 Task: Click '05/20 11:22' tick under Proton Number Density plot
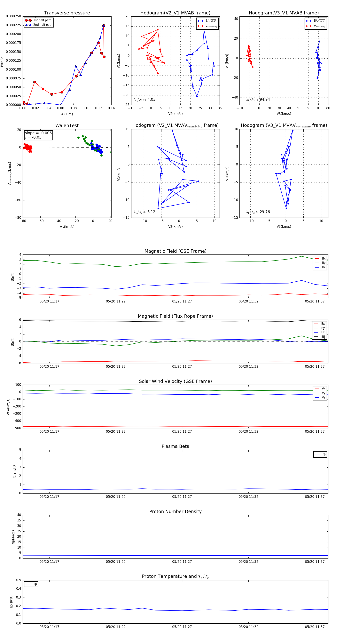click(116, 561)
